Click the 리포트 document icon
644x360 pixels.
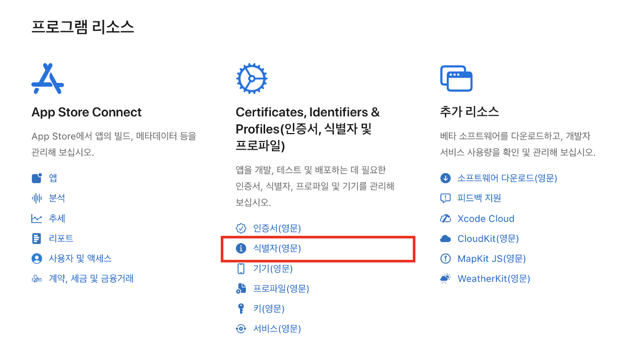pyautogui.click(x=37, y=238)
